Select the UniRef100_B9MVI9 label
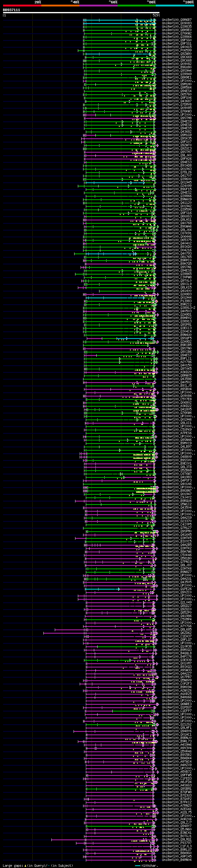This screenshot has width=197, height=868. 176,443
